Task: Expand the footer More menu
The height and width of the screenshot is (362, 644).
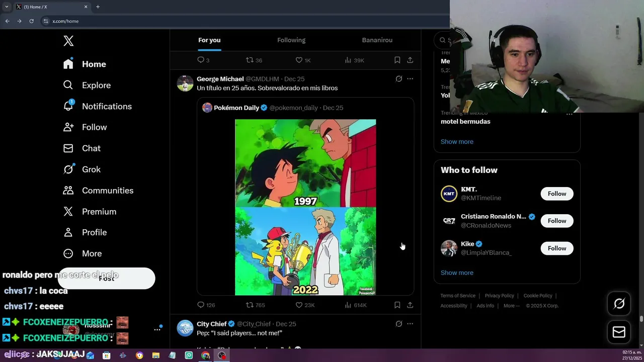Action: click(511, 306)
